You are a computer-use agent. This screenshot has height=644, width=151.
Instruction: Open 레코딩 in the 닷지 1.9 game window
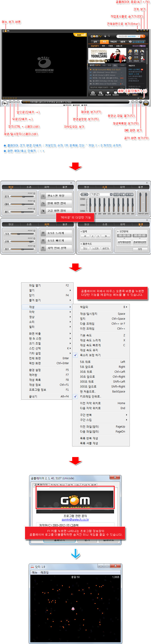click(x=45, y=572)
